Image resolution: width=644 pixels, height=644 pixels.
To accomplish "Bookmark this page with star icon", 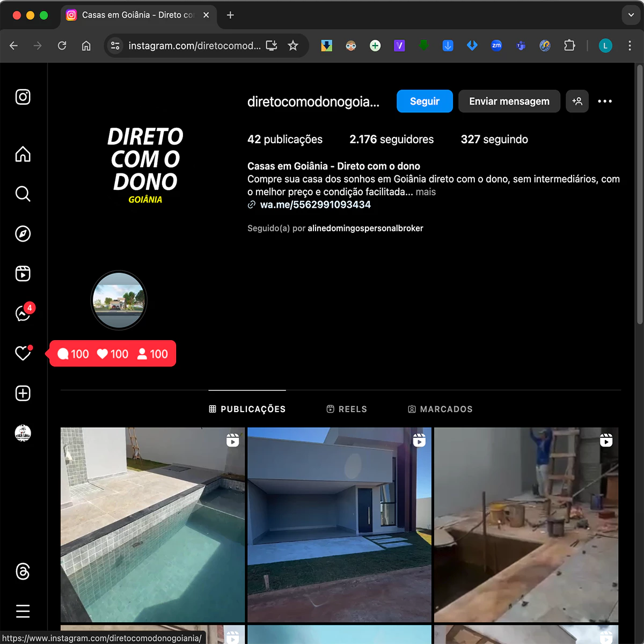I will (x=293, y=46).
